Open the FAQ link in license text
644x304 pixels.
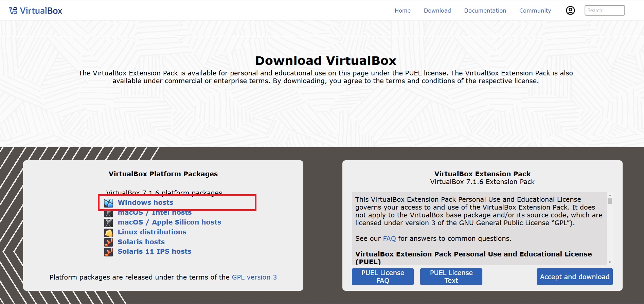point(389,238)
